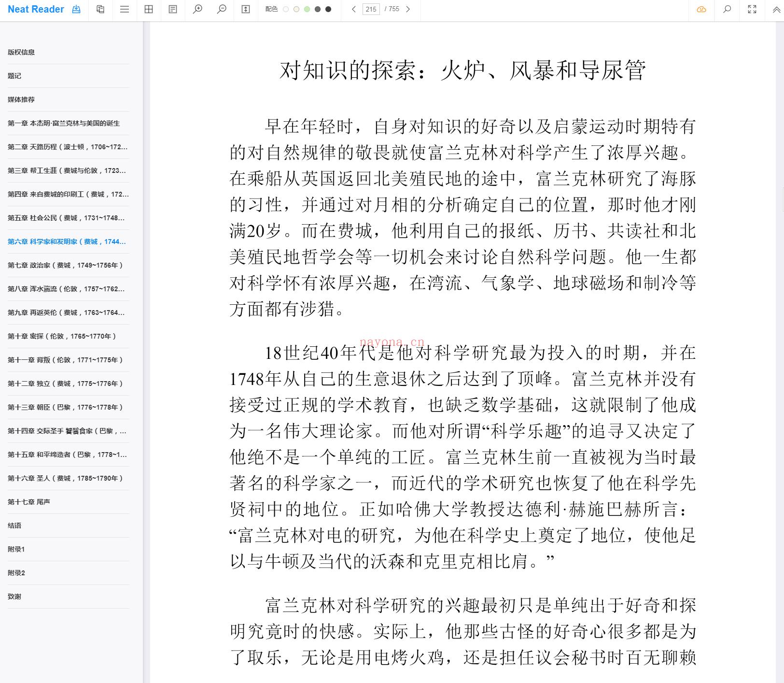Click the heading 对知识的探索：火炉、风暴和导尿管
Viewport: 784px width, 683px height.
click(x=462, y=71)
